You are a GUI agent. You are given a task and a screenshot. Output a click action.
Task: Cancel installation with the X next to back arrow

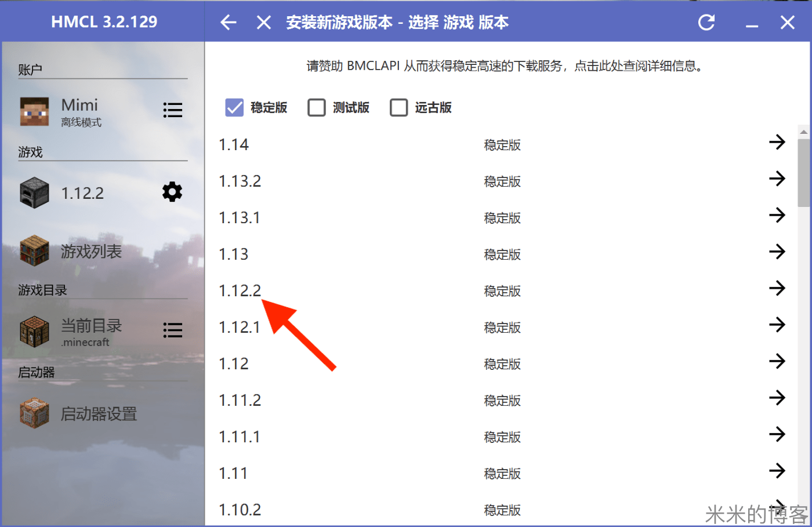click(x=263, y=22)
